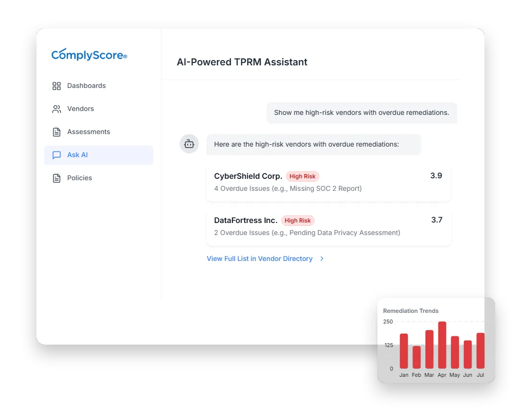
Task: Open Dashboards using the grid icon
Action: [56, 86]
